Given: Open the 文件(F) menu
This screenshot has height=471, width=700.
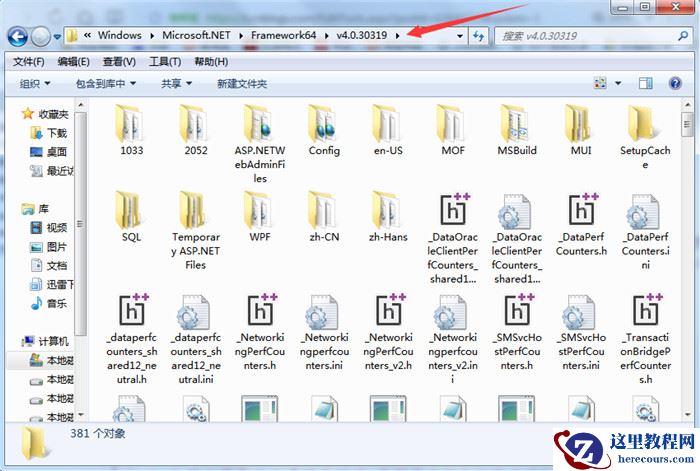Looking at the screenshot, I should click(29, 62).
